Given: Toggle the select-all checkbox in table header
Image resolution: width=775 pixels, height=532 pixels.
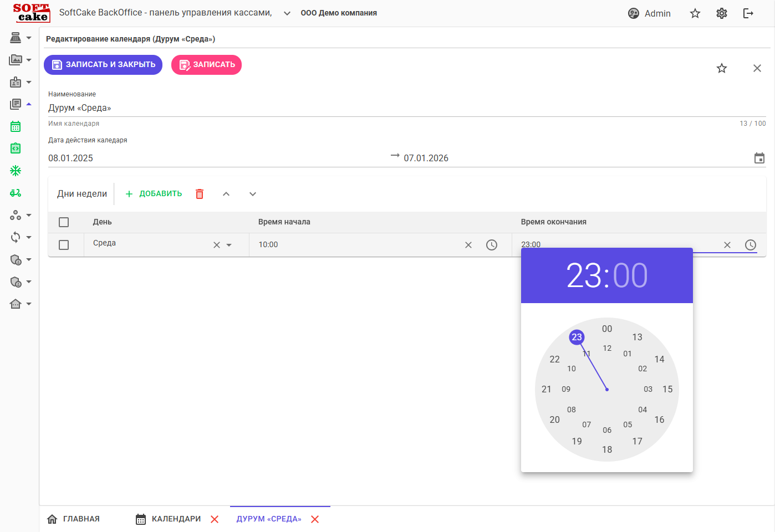Looking at the screenshot, I should pyautogui.click(x=64, y=222).
